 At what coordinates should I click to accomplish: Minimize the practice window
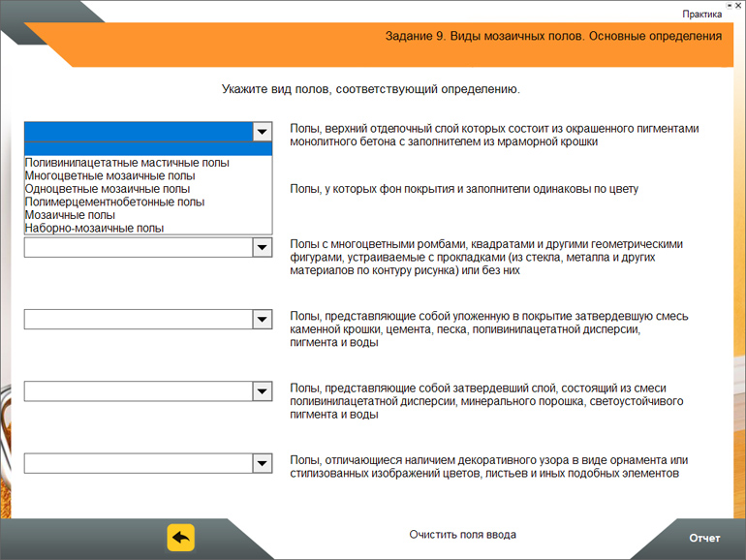coord(728,4)
